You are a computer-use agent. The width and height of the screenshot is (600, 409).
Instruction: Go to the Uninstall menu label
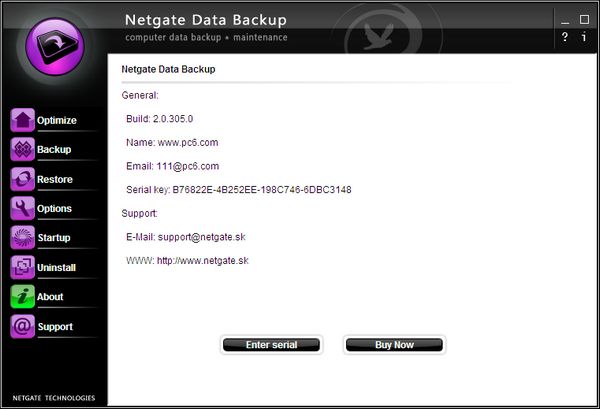[x=57, y=267]
